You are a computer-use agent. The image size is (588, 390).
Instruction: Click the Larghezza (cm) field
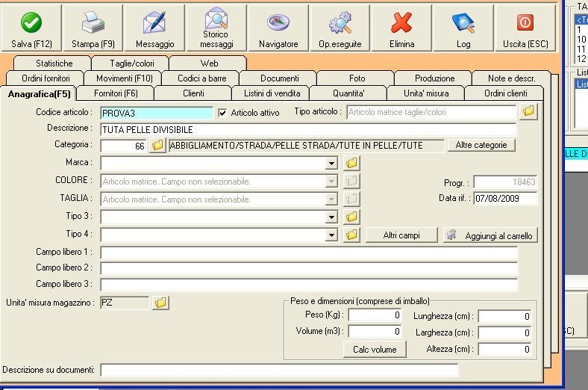(504, 333)
